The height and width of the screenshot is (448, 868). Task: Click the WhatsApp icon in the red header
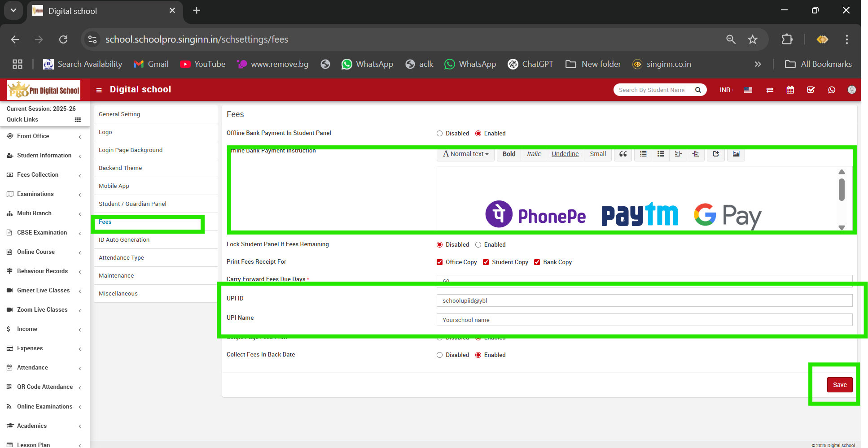832,90
